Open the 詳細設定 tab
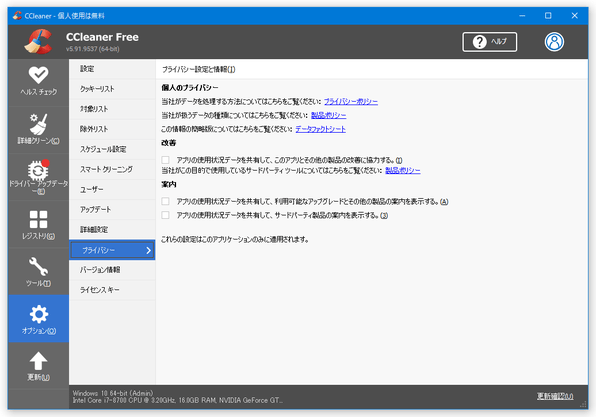This screenshot has width=596, height=417. (112, 230)
